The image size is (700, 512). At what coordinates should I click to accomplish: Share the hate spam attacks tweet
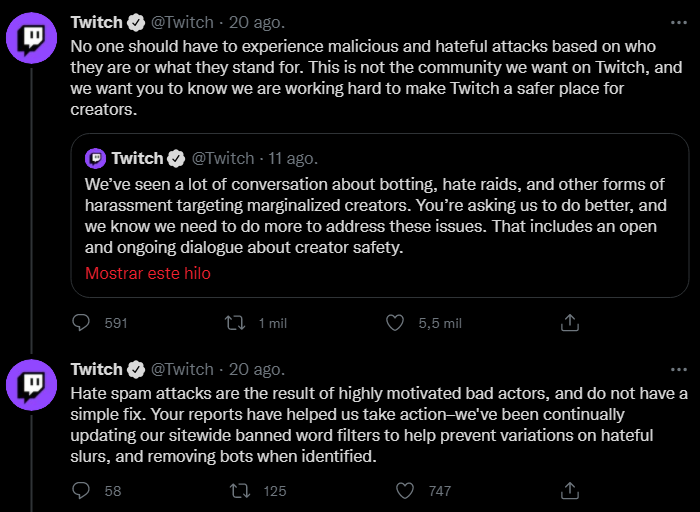(570, 490)
